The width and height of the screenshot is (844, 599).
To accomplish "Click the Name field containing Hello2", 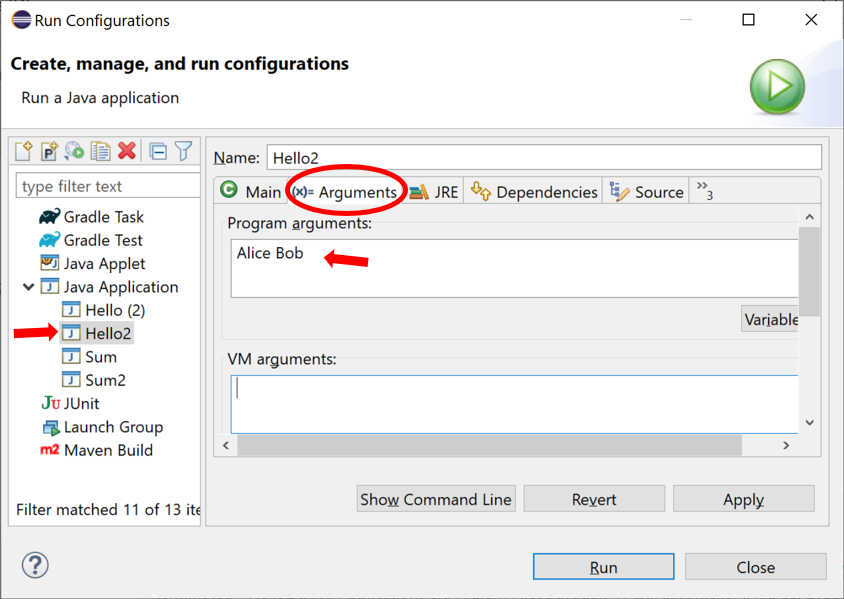I will click(x=544, y=157).
